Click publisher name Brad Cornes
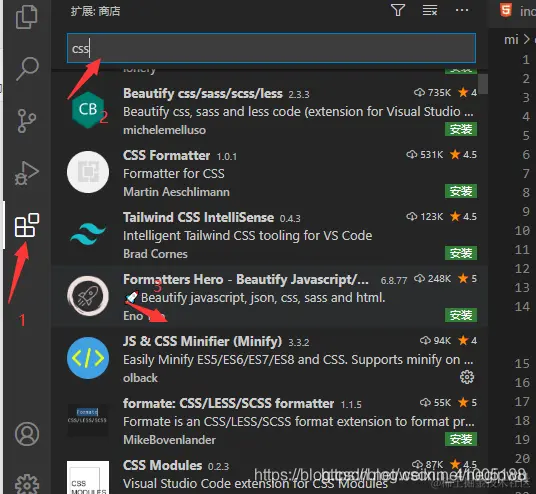The width and height of the screenshot is (536, 494). pos(155,254)
